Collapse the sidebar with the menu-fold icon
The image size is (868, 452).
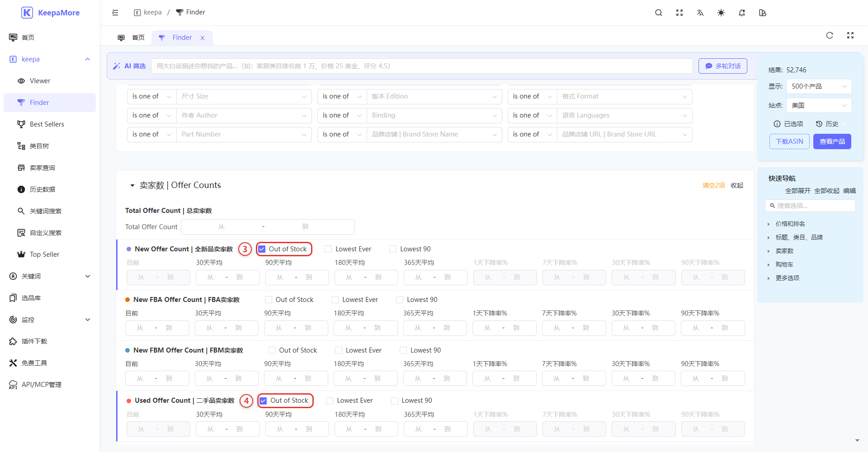click(x=115, y=13)
